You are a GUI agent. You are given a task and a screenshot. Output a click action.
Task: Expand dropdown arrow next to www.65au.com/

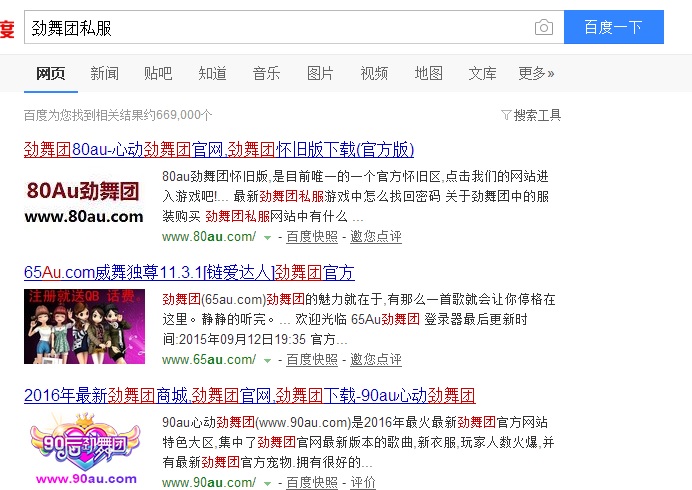(x=267, y=361)
